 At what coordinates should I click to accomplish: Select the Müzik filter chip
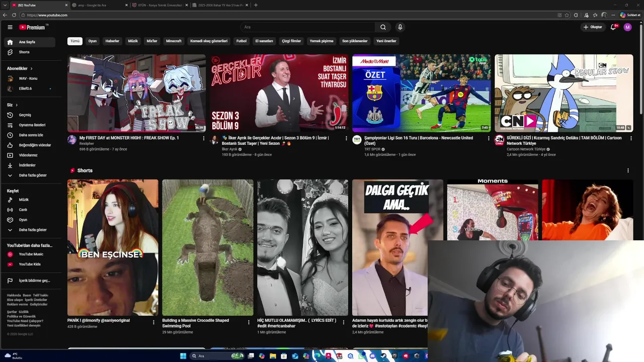point(133,41)
